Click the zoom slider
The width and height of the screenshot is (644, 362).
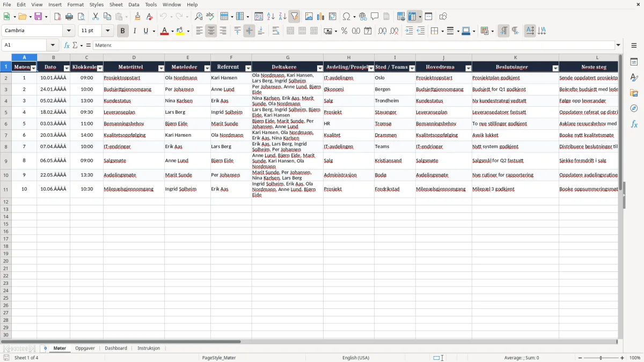pos(601,358)
